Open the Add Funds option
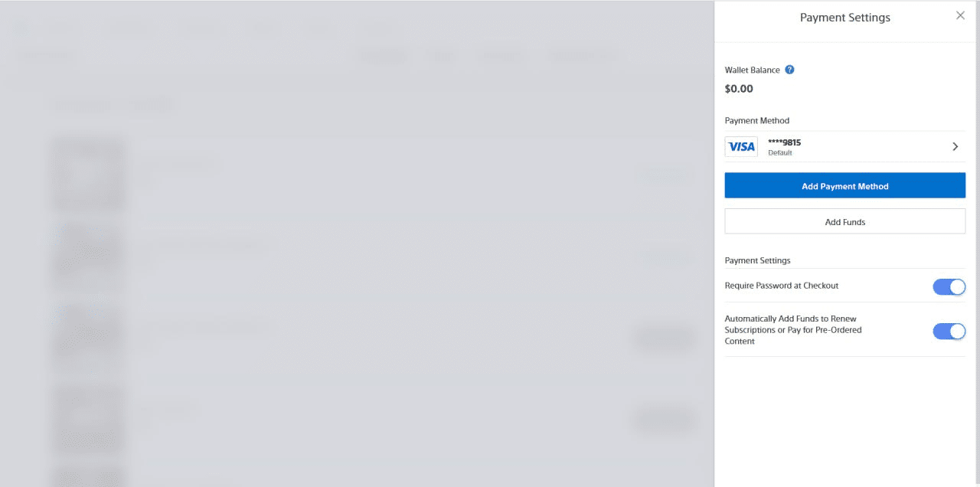This screenshot has width=980, height=487. [x=845, y=221]
